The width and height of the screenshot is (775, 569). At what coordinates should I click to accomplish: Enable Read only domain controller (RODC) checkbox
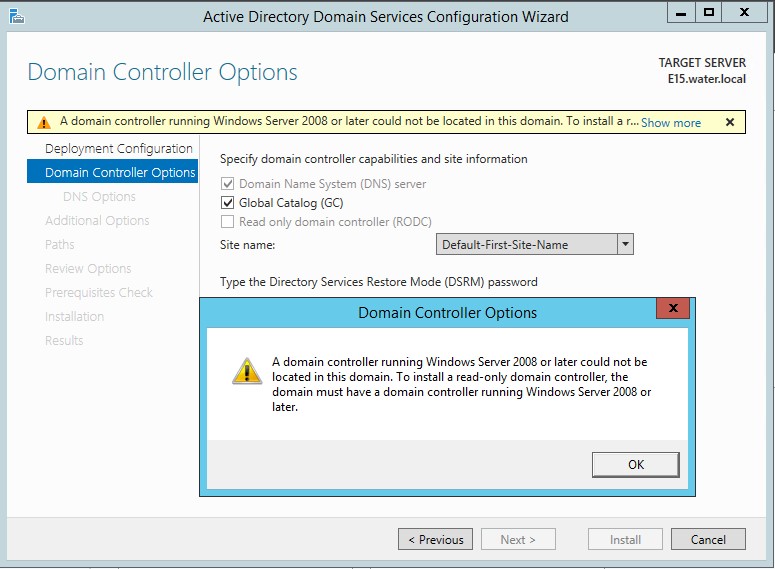pyautogui.click(x=227, y=221)
